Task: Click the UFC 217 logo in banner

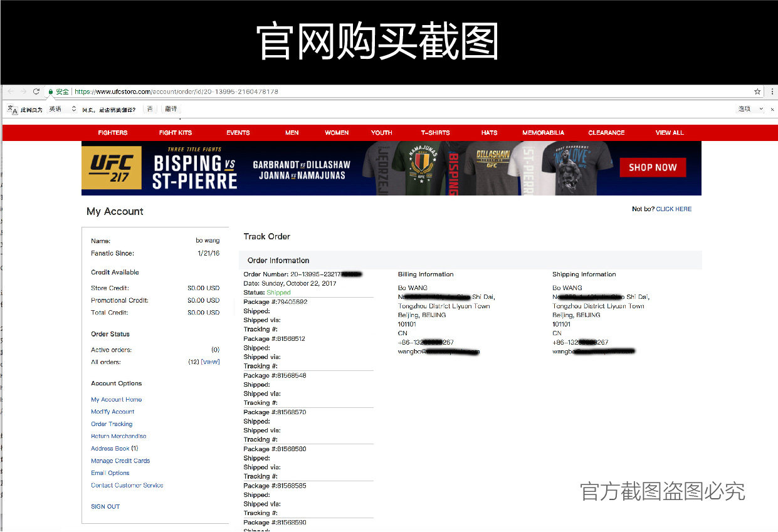Action: (112, 168)
